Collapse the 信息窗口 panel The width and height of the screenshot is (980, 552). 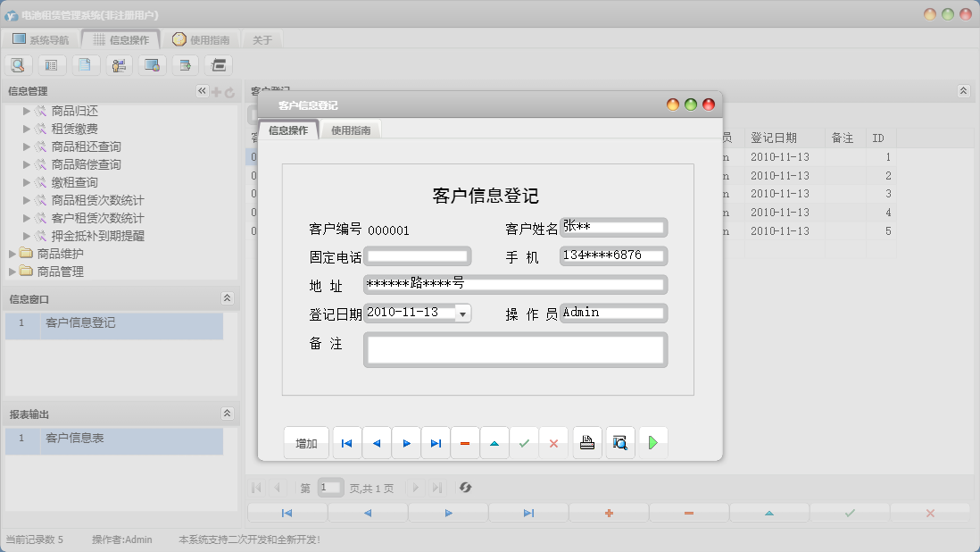coord(227,298)
